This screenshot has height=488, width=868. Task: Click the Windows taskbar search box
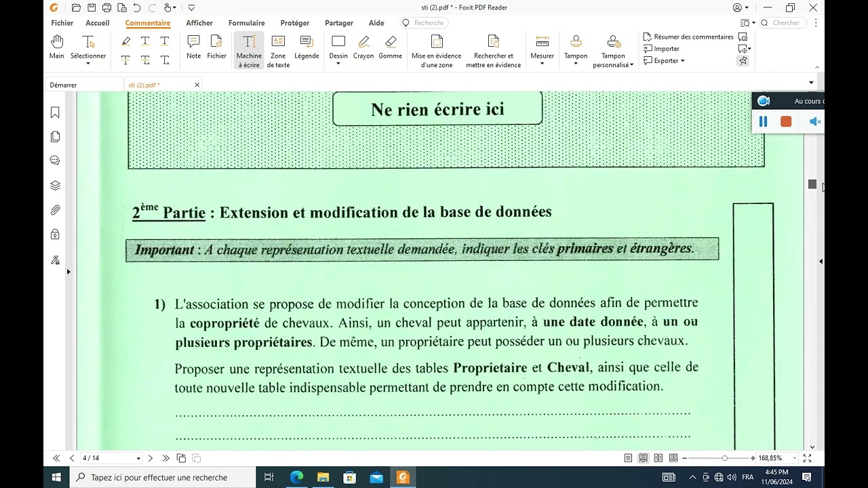(x=163, y=477)
